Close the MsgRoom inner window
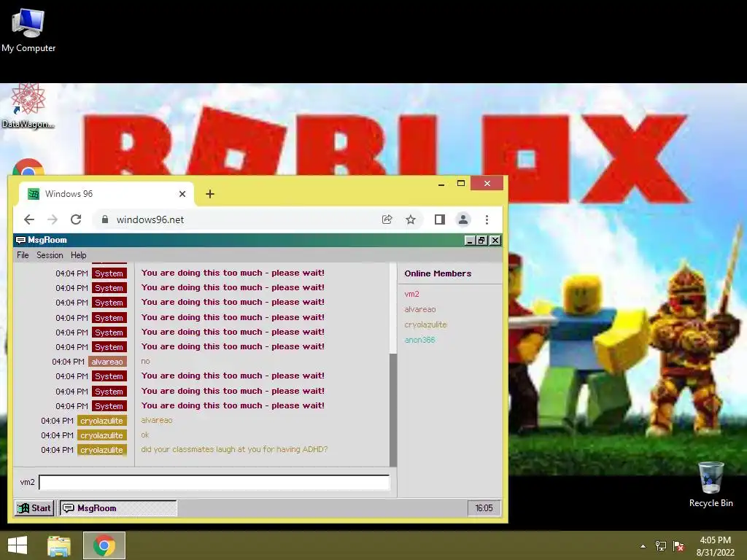Image resolution: width=747 pixels, height=560 pixels. click(x=495, y=241)
